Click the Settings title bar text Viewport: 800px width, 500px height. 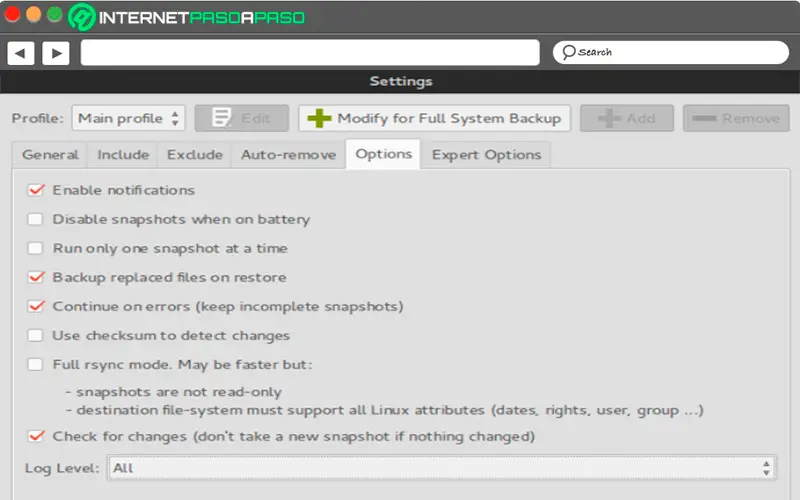pyautogui.click(x=401, y=81)
